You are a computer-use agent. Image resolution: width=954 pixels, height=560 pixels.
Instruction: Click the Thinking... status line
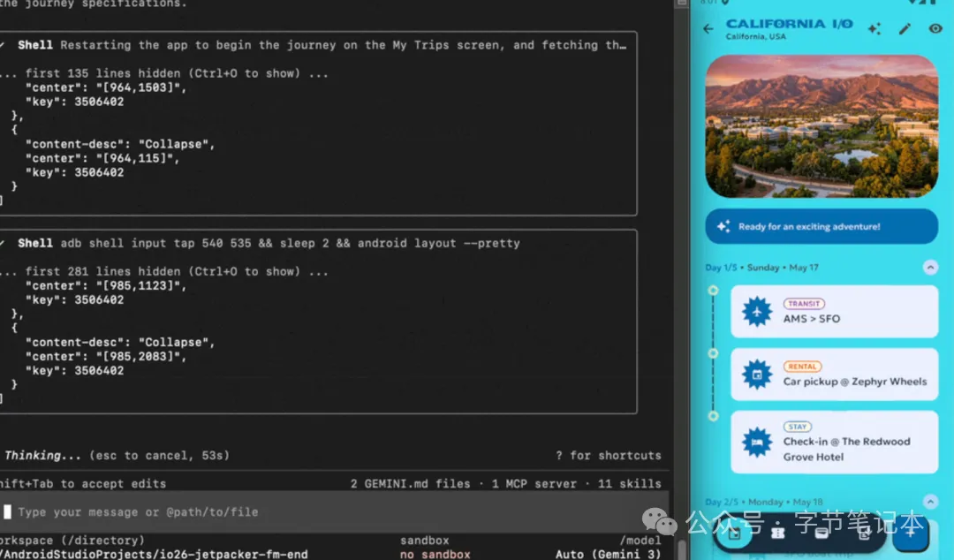pyautogui.click(x=117, y=455)
